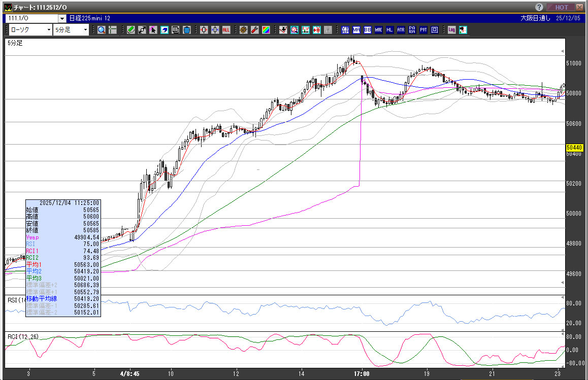Viewport: 588px width, 380px height.
Task: Click the arrow pointer selection tool
Action: [x=153, y=30]
